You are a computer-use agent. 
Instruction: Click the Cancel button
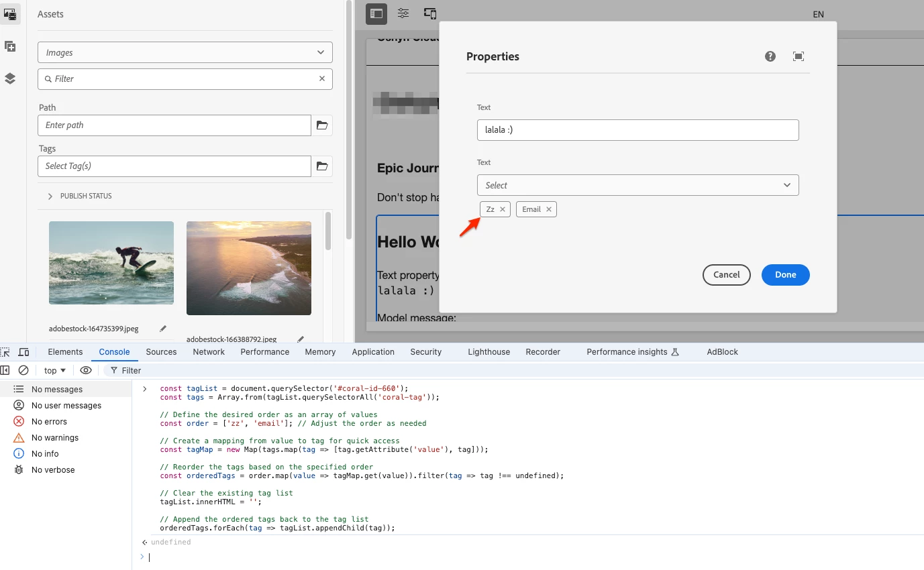pyautogui.click(x=727, y=275)
